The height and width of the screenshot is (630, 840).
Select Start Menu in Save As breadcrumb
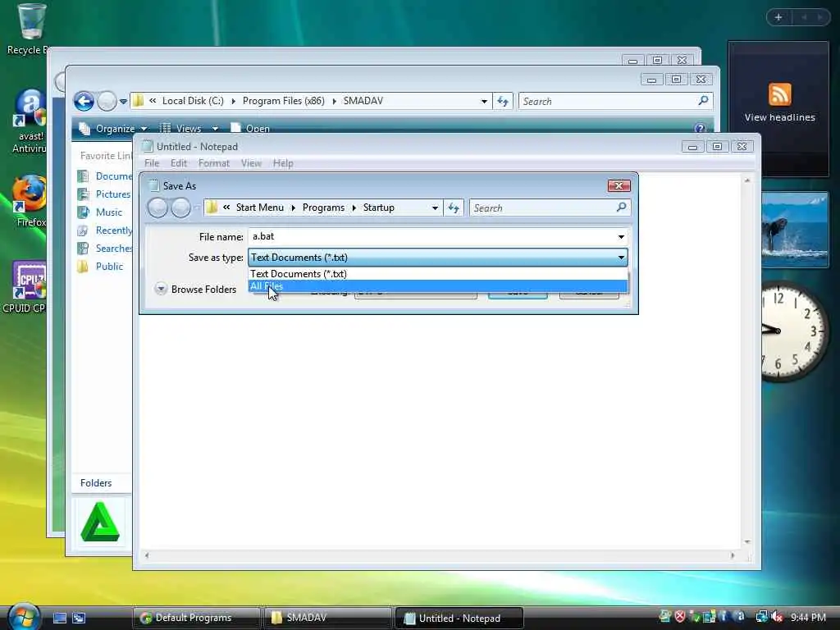coord(260,208)
